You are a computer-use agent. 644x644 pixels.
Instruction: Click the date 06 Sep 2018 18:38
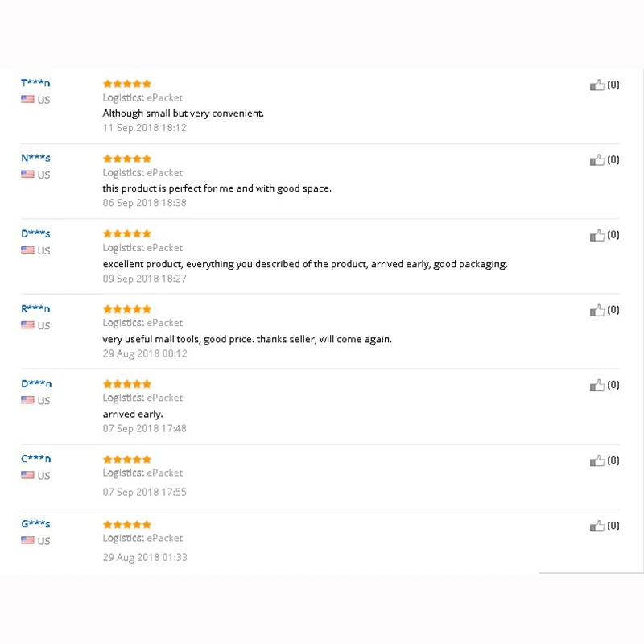click(x=144, y=203)
